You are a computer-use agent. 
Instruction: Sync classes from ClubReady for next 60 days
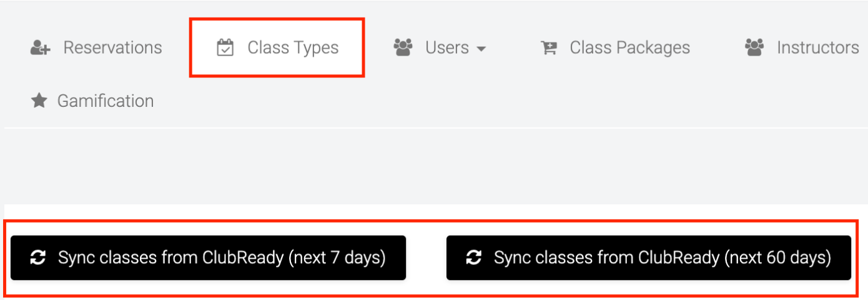(648, 257)
